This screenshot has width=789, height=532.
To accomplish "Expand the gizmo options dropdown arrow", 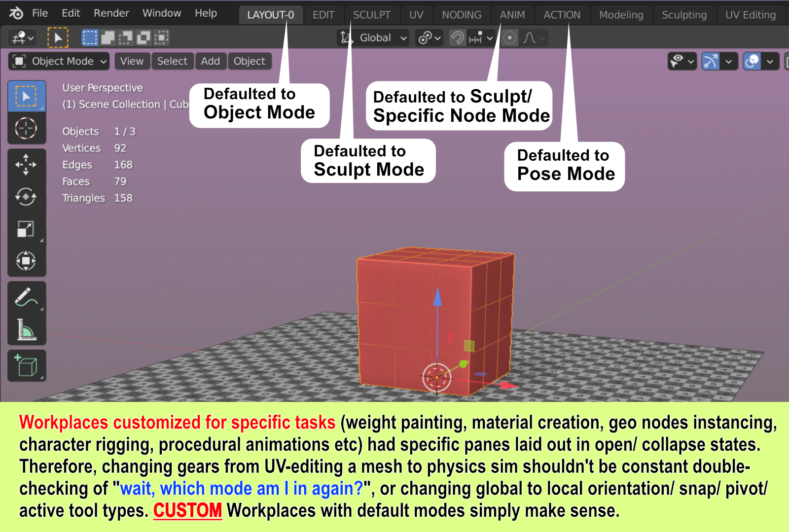I will [728, 61].
